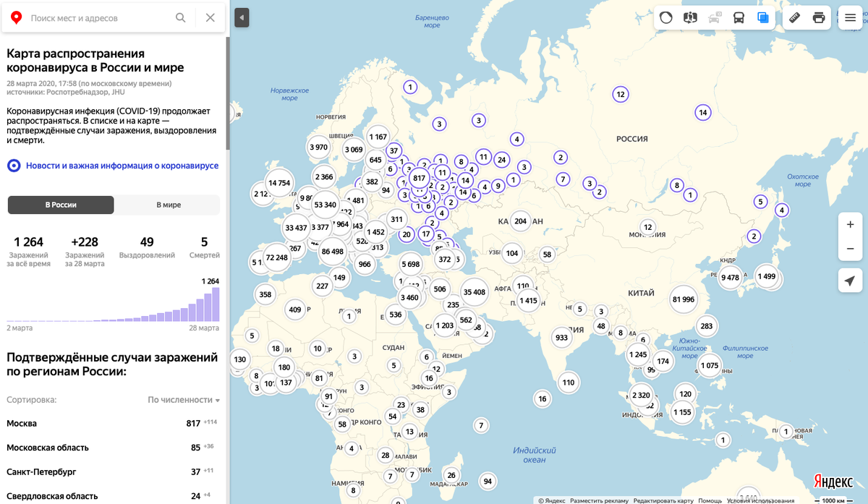Click the '© Яндекс' footer link

coord(552,500)
